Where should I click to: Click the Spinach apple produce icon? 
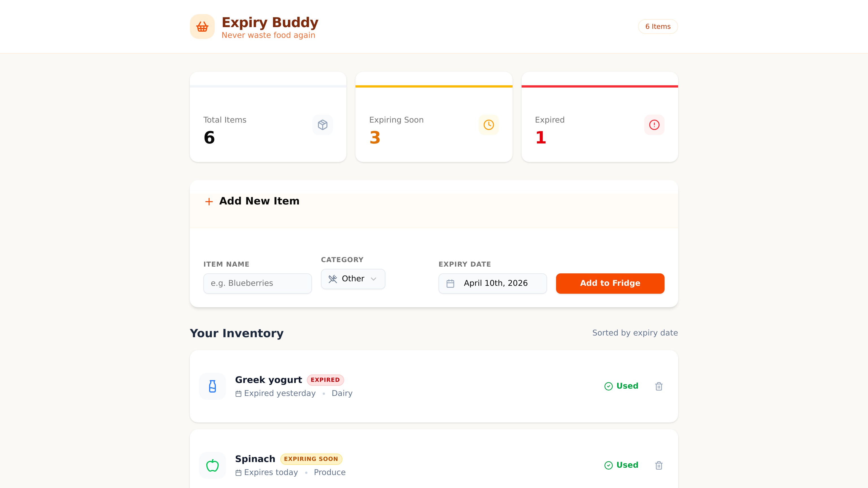click(212, 465)
